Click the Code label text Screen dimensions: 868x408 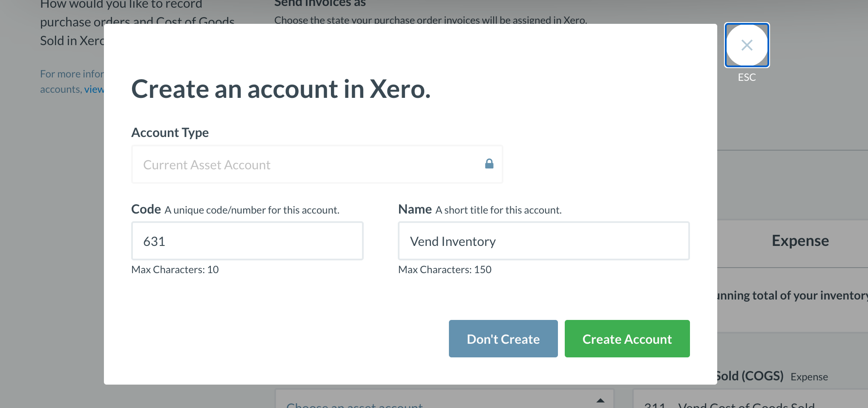146,209
